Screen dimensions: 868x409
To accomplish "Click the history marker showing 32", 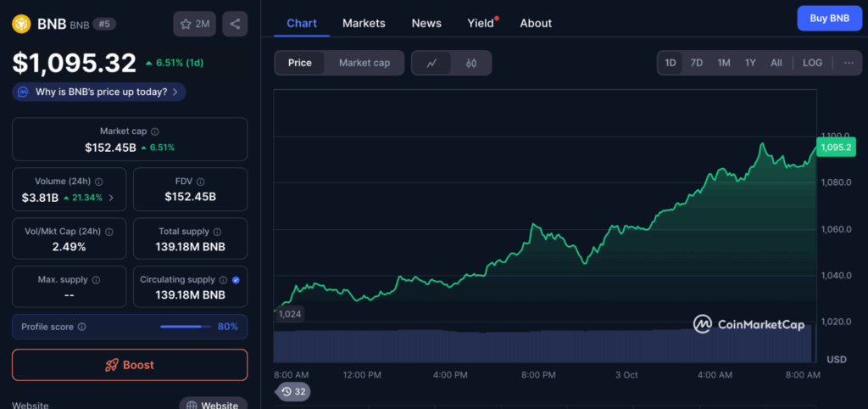I will pyautogui.click(x=292, y=391).
